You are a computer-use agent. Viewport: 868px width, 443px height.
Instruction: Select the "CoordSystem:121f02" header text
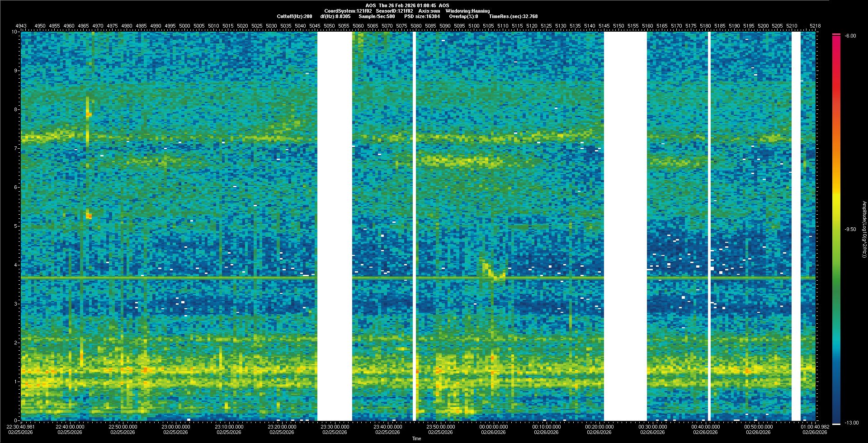[348, 11]
